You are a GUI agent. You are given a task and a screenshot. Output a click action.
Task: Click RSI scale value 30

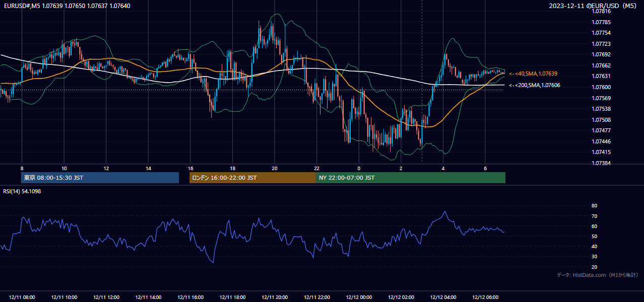pyautogui.click(x=594, y=257)
